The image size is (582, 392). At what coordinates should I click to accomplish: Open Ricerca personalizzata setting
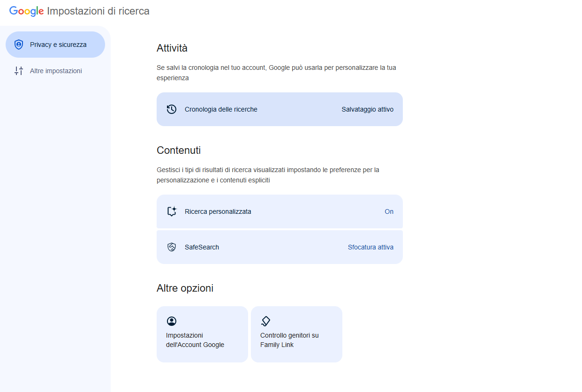coord(280,211)
